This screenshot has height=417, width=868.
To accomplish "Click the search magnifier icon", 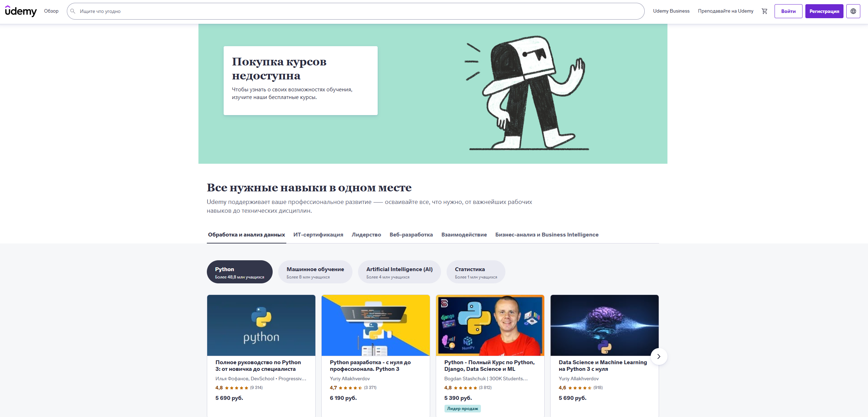I will point(73,11).
